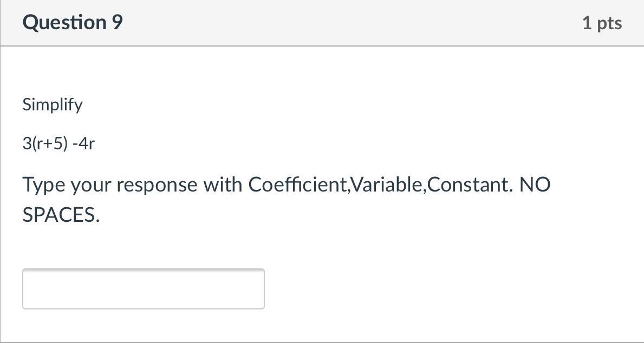Image resolution: width=644 pixels, height=343 pixels.
Task: Click the number "9" in the question heading
Action: point(117,22)
